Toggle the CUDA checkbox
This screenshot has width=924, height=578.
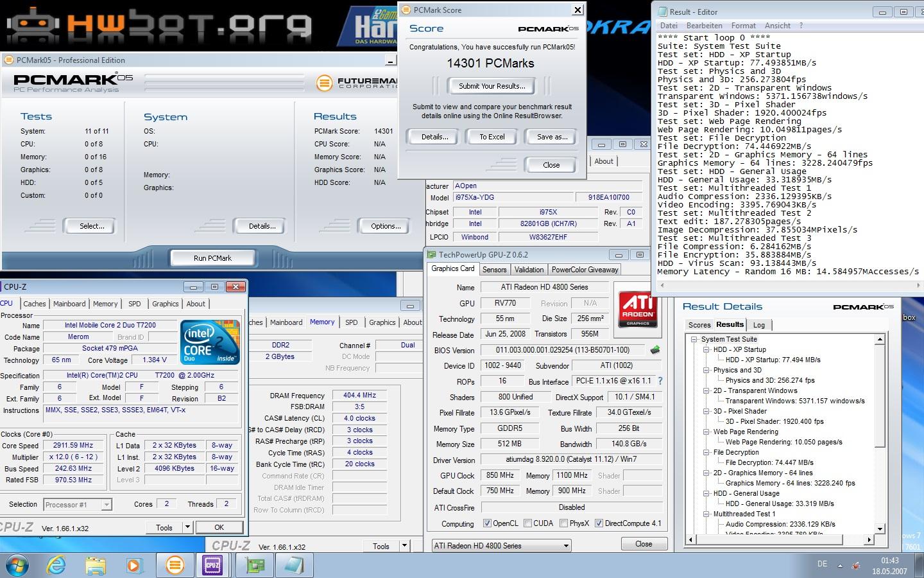527,523
